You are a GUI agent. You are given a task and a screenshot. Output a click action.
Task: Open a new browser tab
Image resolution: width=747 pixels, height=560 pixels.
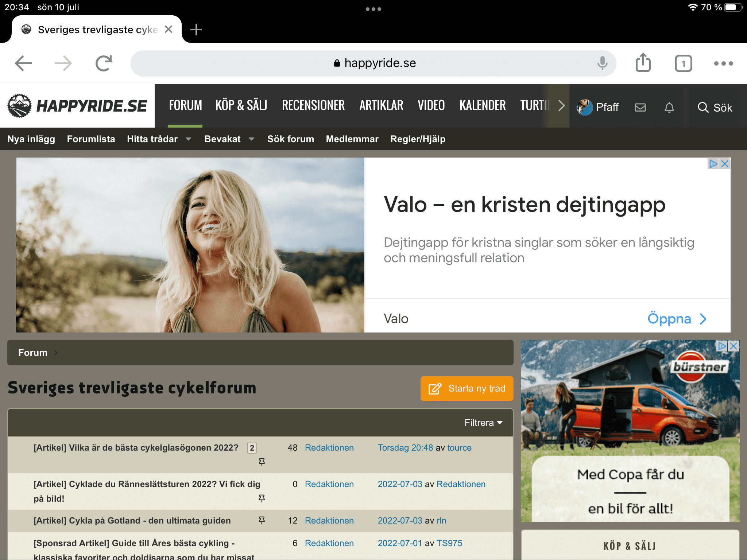click(x=196, y=30)
